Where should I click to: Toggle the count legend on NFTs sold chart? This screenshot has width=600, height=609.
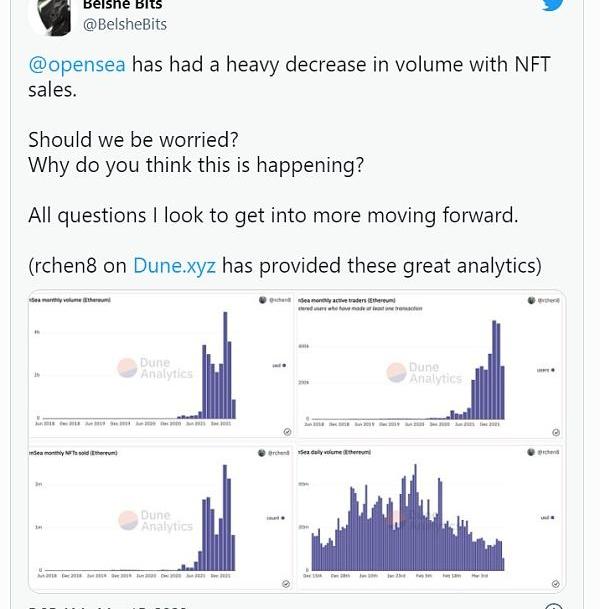coord(276,519)
